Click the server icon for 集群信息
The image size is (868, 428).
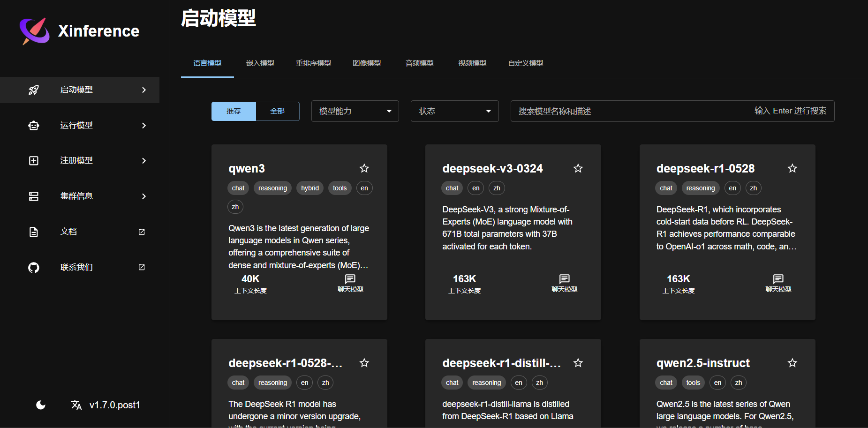[34, 196]
